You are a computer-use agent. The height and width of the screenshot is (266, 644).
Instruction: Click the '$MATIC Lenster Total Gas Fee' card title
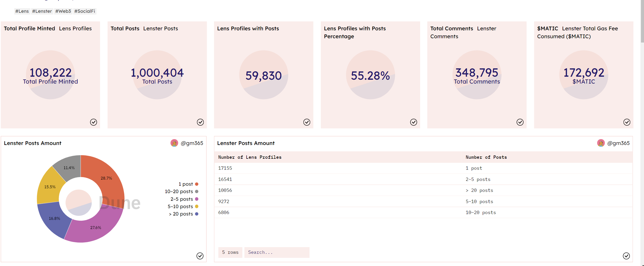(577, 32)
